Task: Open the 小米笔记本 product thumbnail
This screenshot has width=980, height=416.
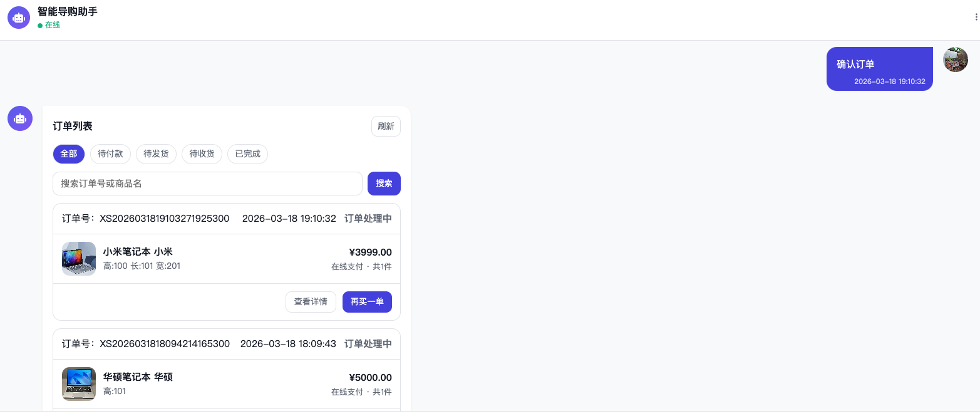Action: point(79,259)
